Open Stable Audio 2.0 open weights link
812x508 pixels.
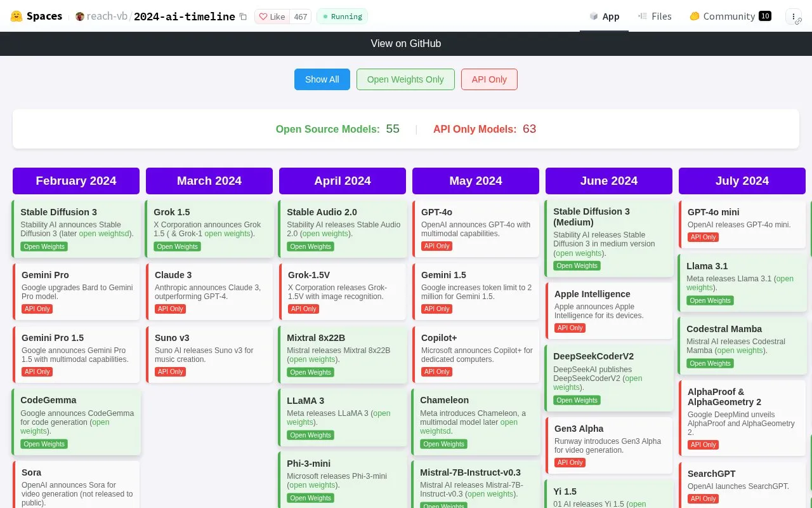click(327, 234)
